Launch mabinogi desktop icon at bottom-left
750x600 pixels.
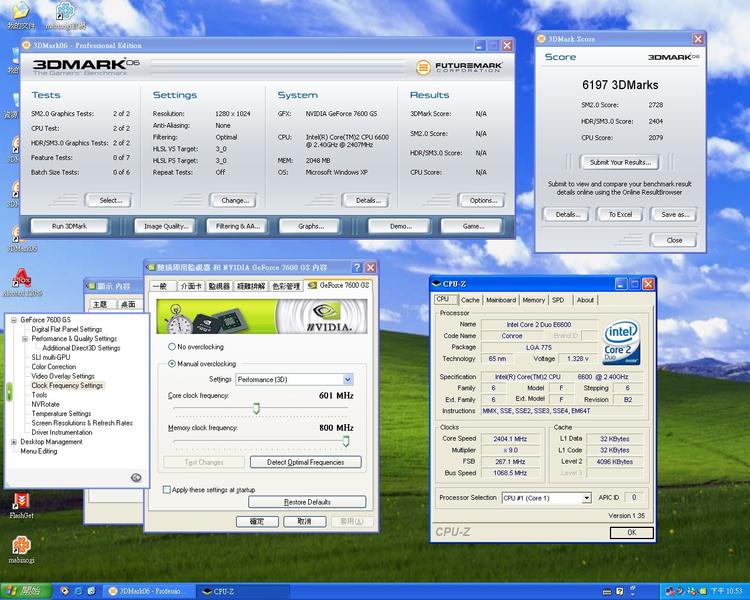coord(21,549)
